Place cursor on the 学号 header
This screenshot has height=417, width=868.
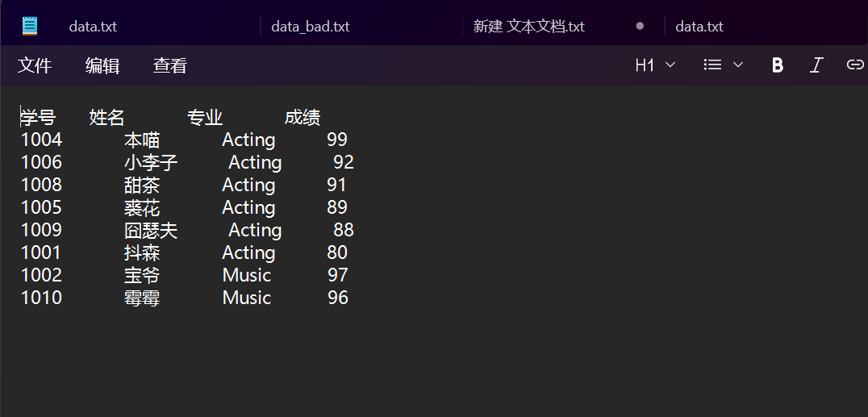[38, 118]
